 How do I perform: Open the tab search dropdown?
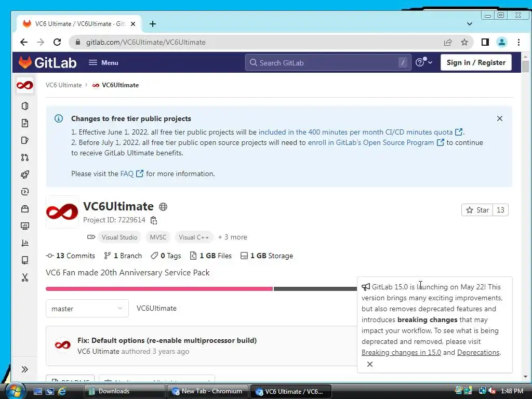click(470, 24)
